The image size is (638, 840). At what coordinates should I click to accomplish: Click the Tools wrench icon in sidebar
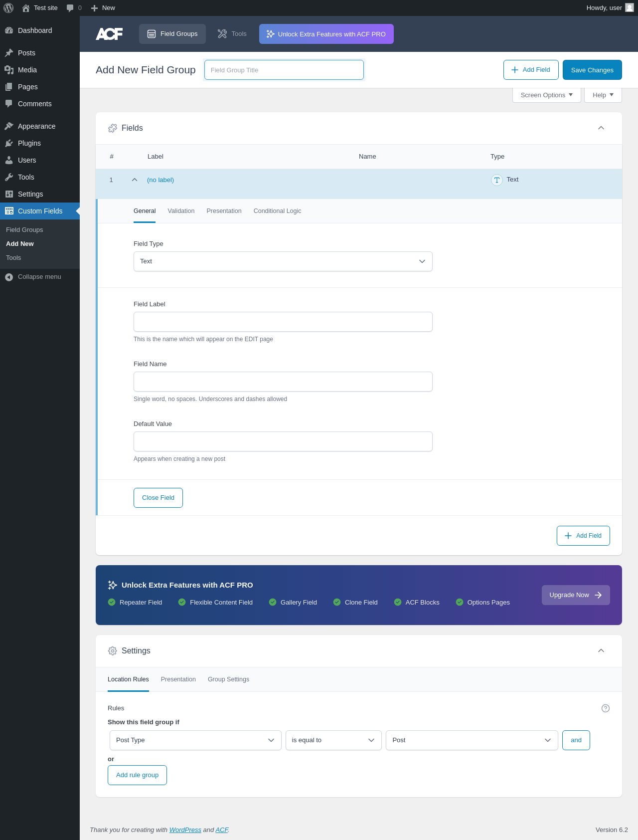(x=9, y=177)
